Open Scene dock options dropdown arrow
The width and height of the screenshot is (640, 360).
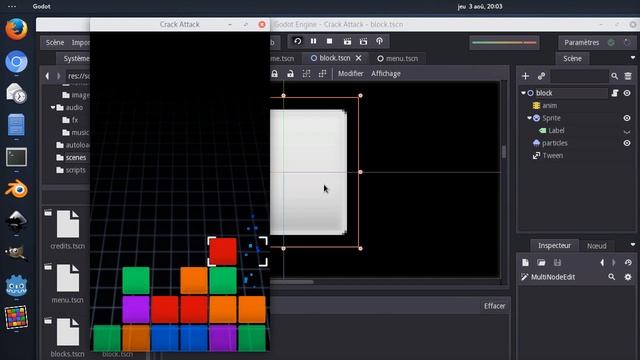click(633, 58)
